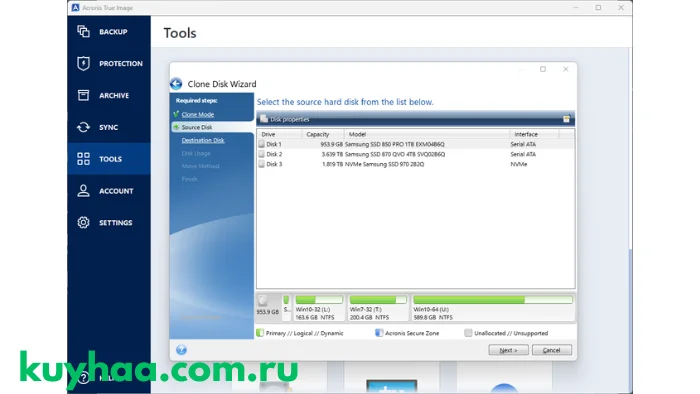Open the SYNC menu label
700x394 pixels.
(108, 127)
